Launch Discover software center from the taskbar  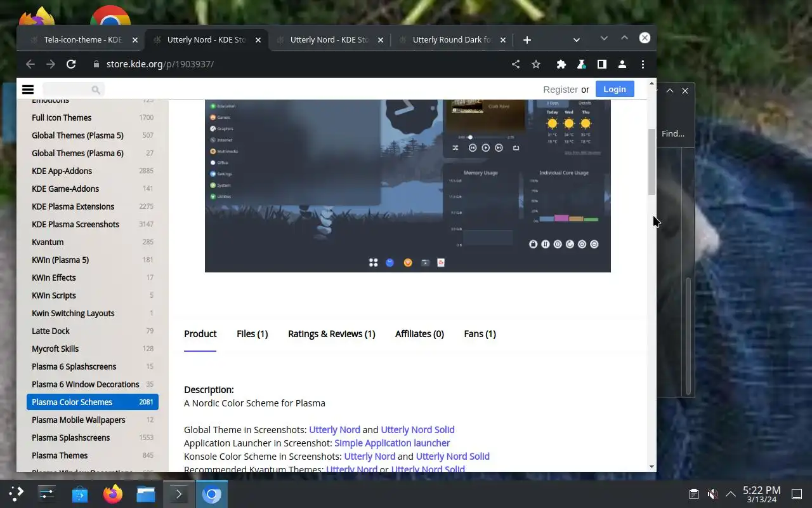[80, 493]
